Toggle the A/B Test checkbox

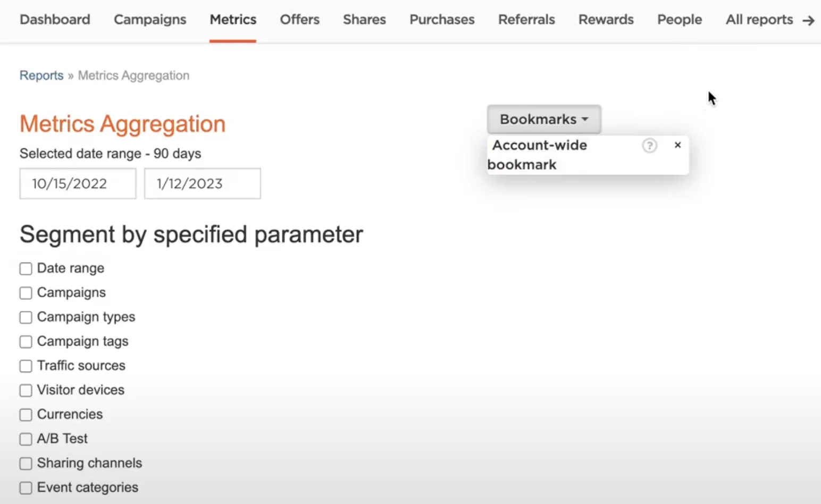(26, 439)
